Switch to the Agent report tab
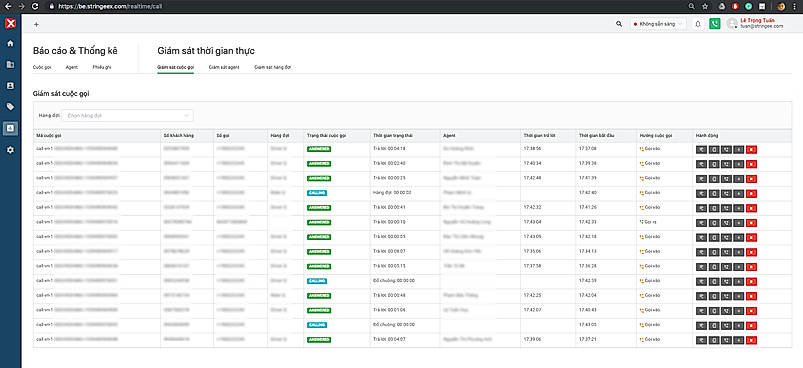This screenshot has width=803, height=368. click(72, 67)
